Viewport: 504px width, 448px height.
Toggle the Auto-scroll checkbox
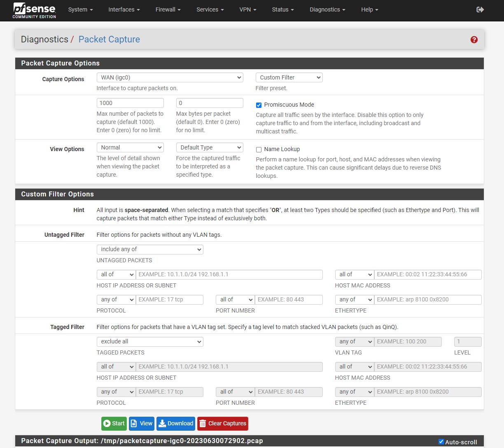point(441,442)
